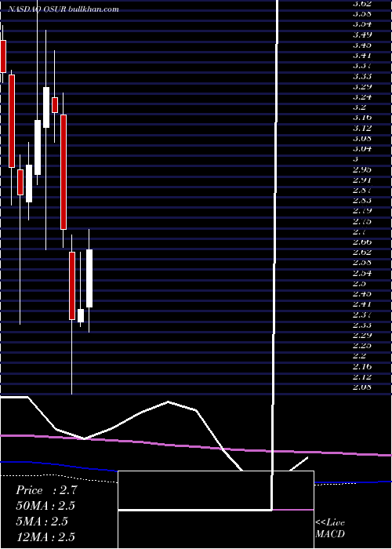Click the 2.16 price axis label
392x549 pixels.
pos(362,366)
